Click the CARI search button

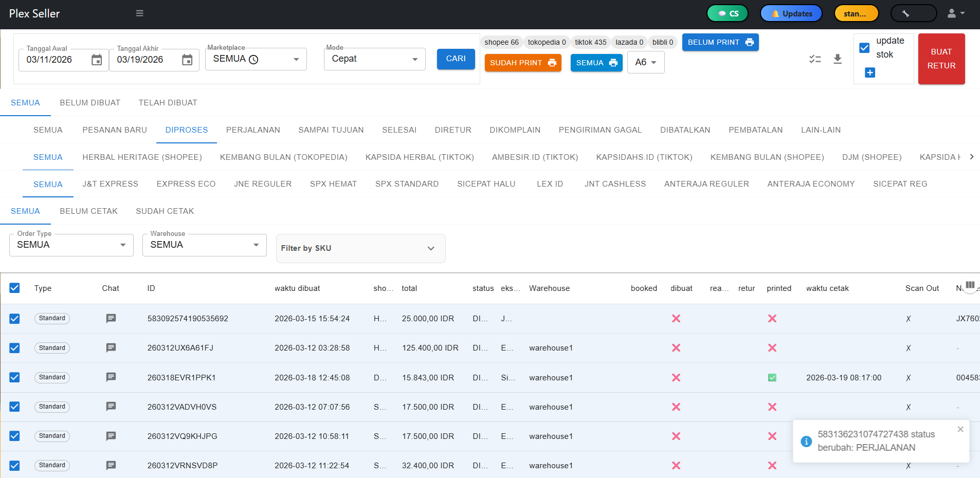456,59
